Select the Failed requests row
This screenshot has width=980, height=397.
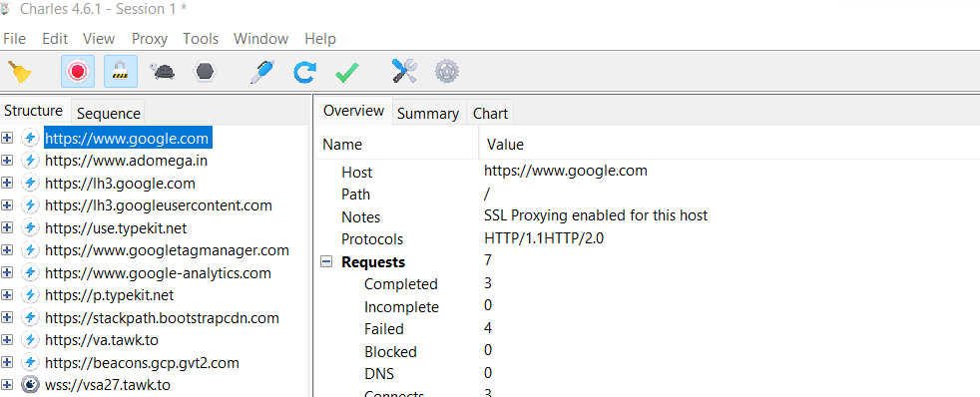point(648,329)
